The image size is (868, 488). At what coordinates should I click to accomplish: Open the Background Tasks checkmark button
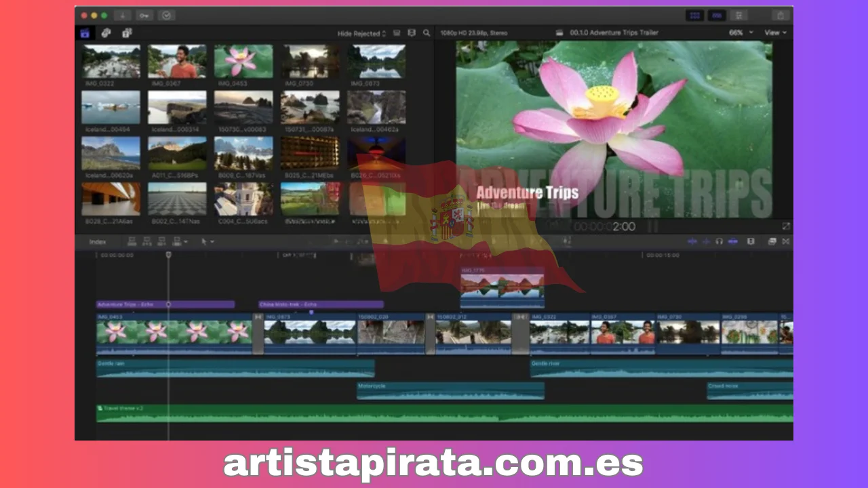click(x=167, y=15)
